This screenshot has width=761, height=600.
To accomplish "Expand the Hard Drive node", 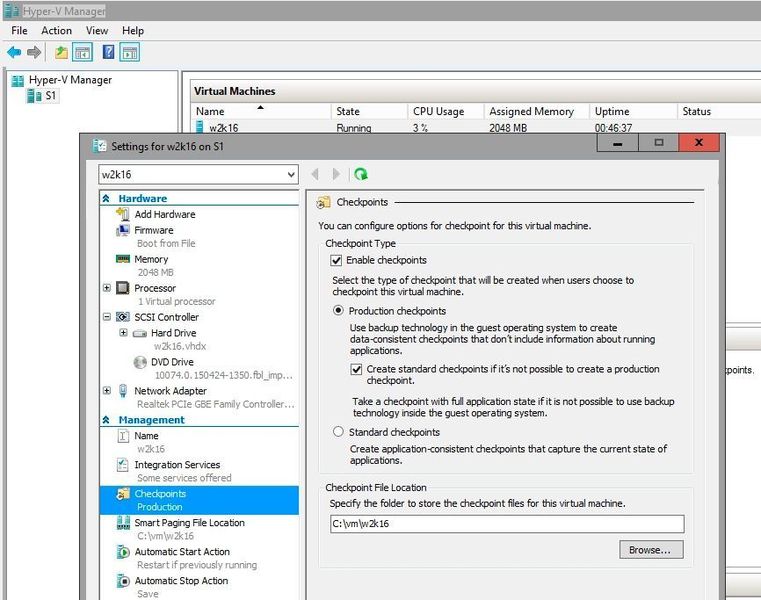I will pos(123,333).
